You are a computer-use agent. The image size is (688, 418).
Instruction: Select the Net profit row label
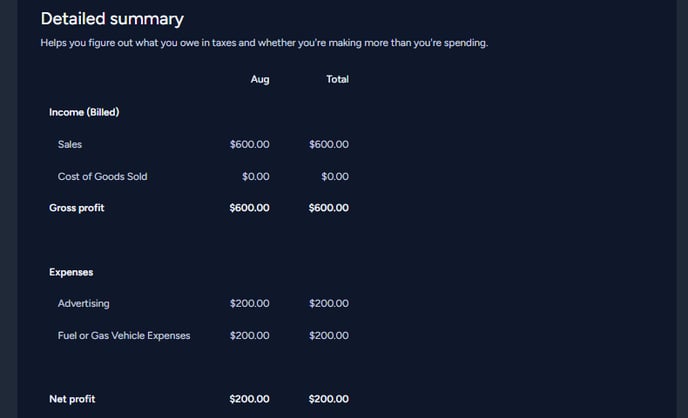[72, 399]
